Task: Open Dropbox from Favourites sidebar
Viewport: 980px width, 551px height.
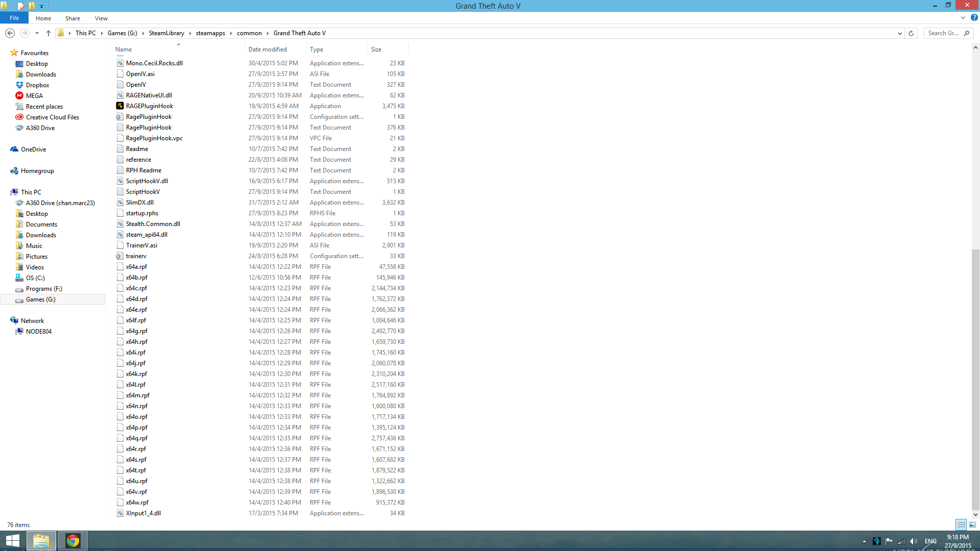Action: (x=37, y=85)
